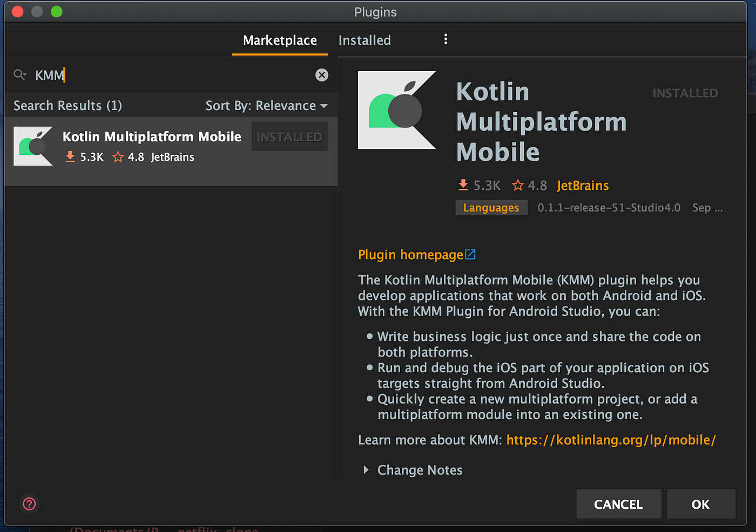Click the Search Results (1) header
The height and width of the screenshot is (532, 756).
(67, 106)
